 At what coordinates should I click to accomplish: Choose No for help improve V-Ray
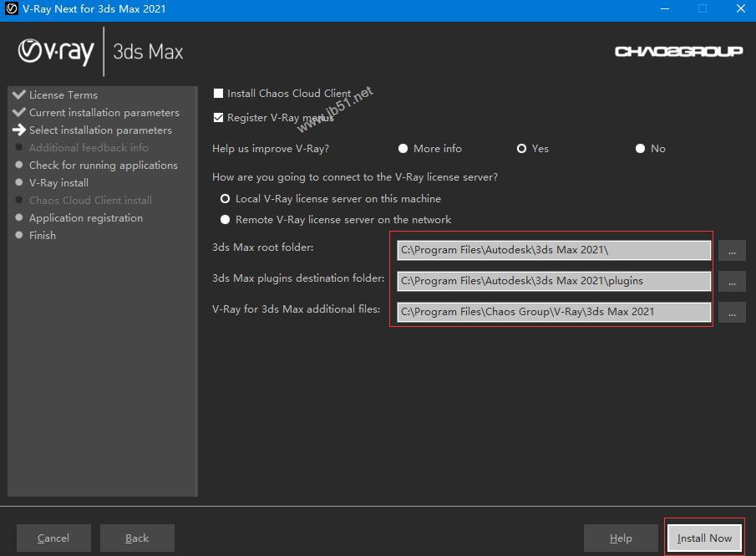[640, 149]
